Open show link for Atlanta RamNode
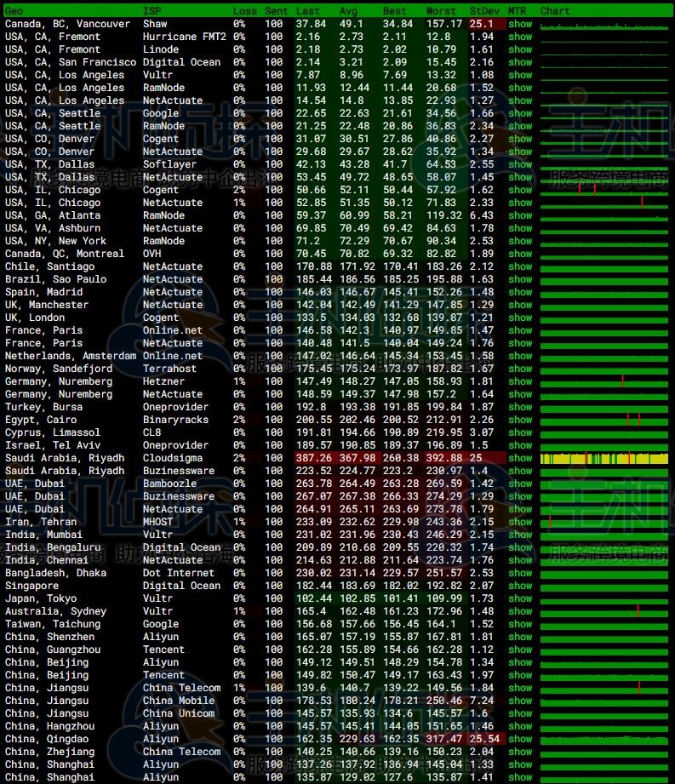Viewport: 675px width, 784px height. tap(520, 215)
